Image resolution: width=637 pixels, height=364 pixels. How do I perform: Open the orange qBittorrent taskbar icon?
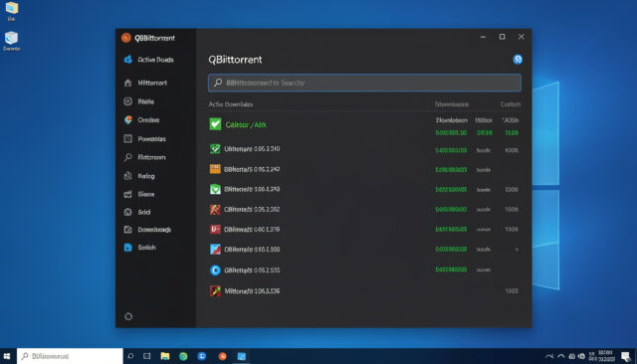pos(222,356)
